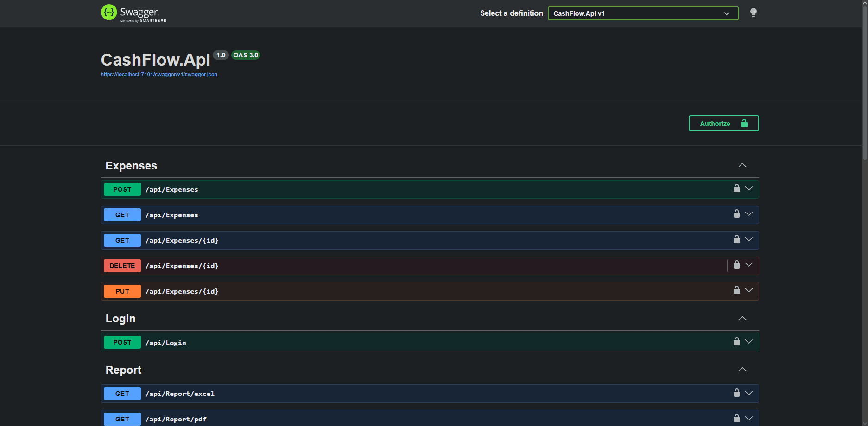The height and width of the screenshot is (426, 868).
Task: Toggle dark mode with lightbulb icon
Action: (x=753, y=13)
